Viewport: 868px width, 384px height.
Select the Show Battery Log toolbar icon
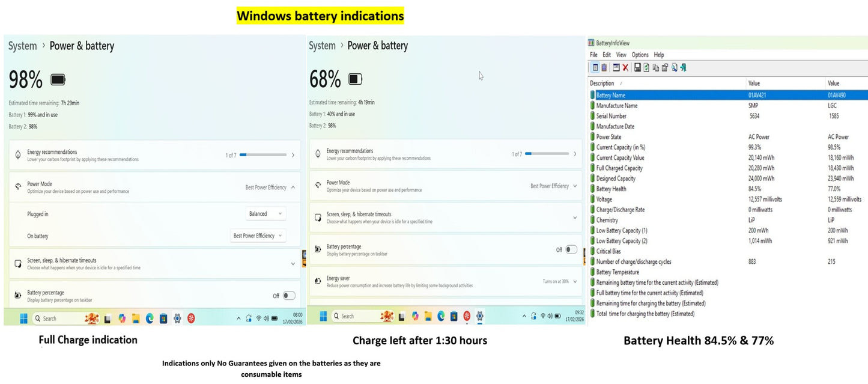[x=604, y=68]
